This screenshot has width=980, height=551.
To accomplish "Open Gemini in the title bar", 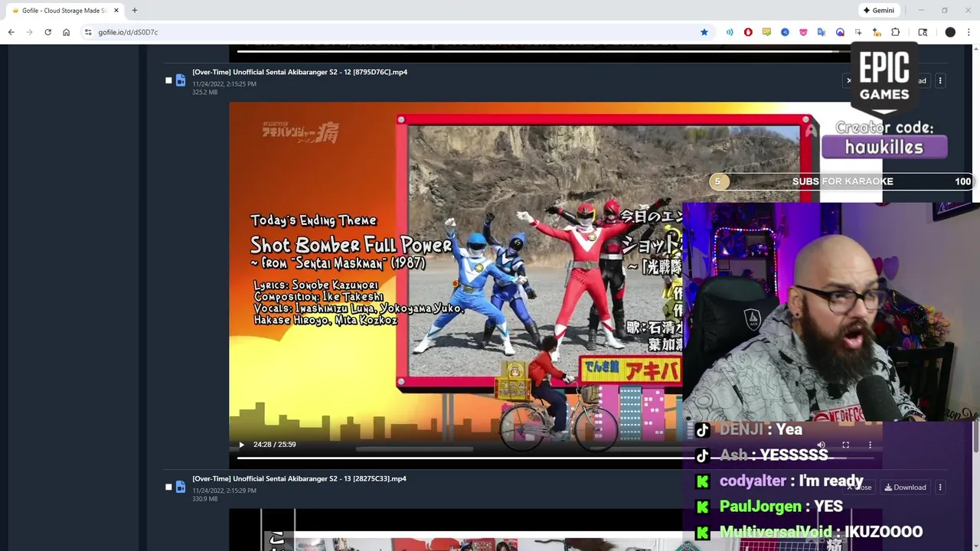I will (879, 10).
